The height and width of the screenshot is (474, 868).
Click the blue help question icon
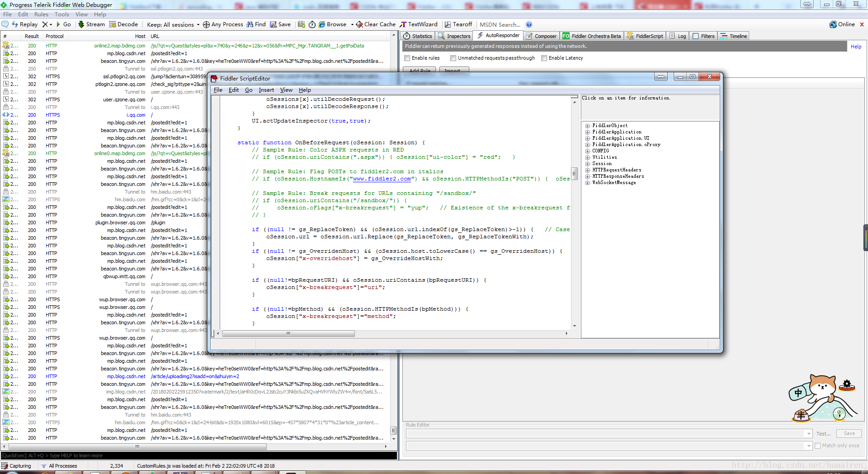click(x=529, y=24)
